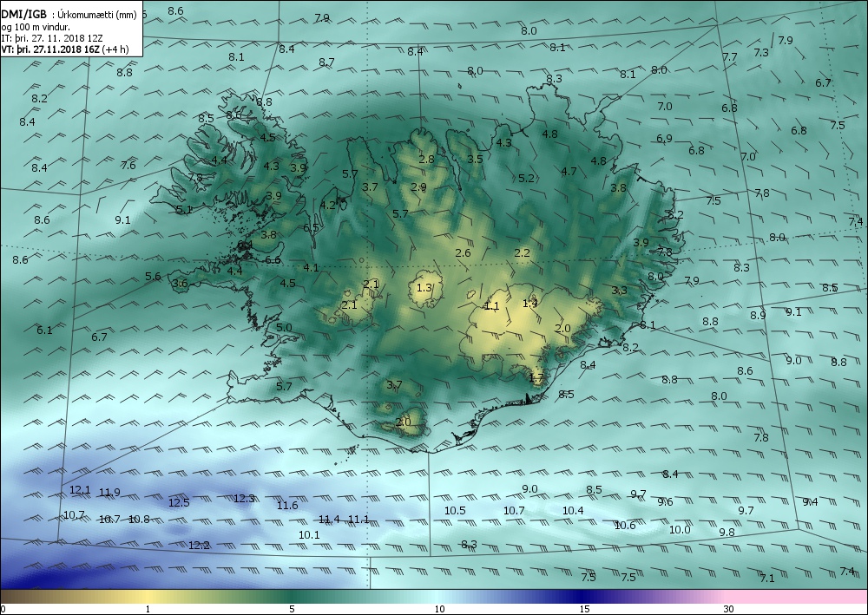Click the value 5.0 on the map

click(x=284, y=327)
